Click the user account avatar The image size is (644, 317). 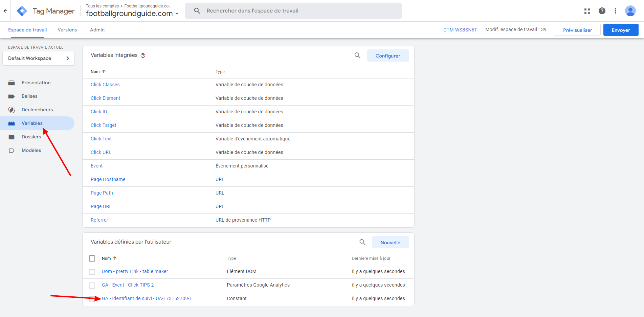pos(630,11)
